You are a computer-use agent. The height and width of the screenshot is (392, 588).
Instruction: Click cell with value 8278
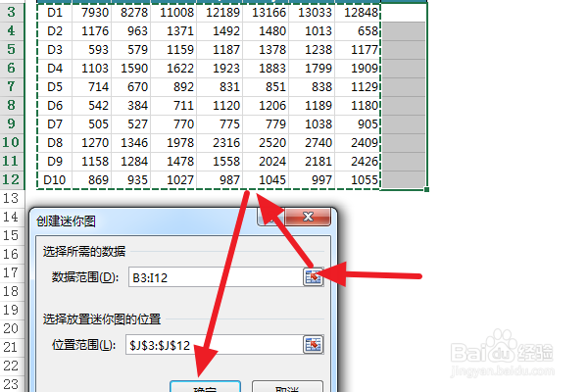[x=131, y=13]
